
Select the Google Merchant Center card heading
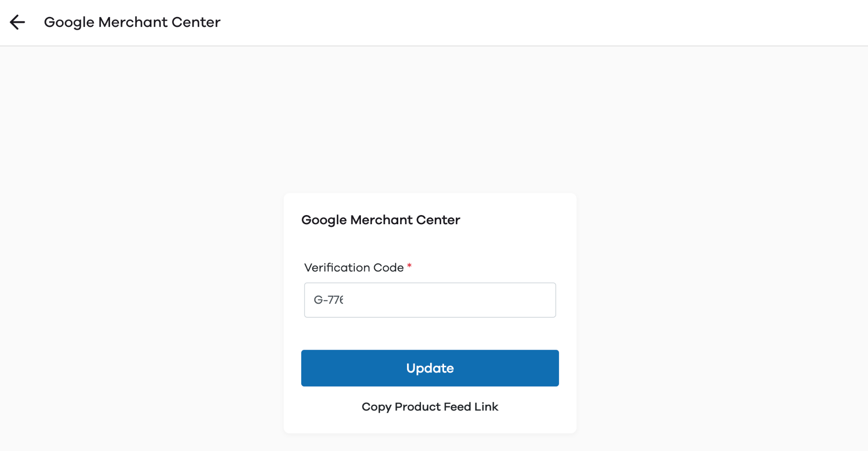380,220
